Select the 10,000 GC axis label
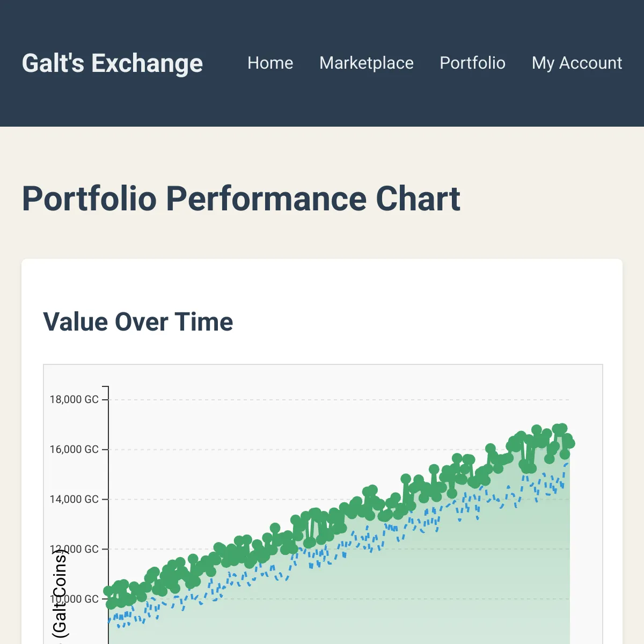 (74, 599)
